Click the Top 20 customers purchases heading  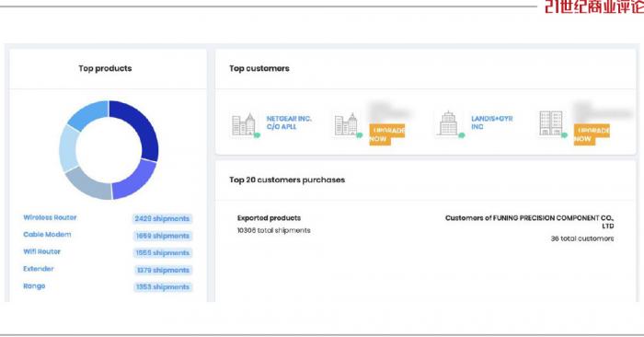coord(287,180)
